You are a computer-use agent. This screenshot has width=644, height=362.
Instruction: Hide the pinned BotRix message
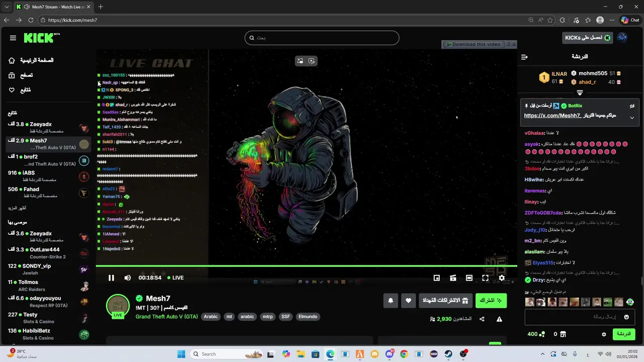point(632,106)
